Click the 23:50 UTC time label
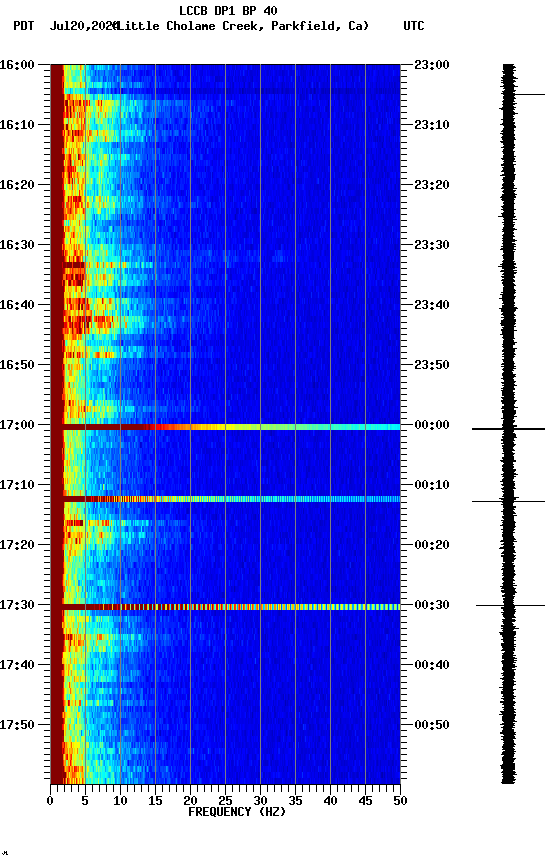The width and height of the screenshot is (552, 864). (432, 365)
